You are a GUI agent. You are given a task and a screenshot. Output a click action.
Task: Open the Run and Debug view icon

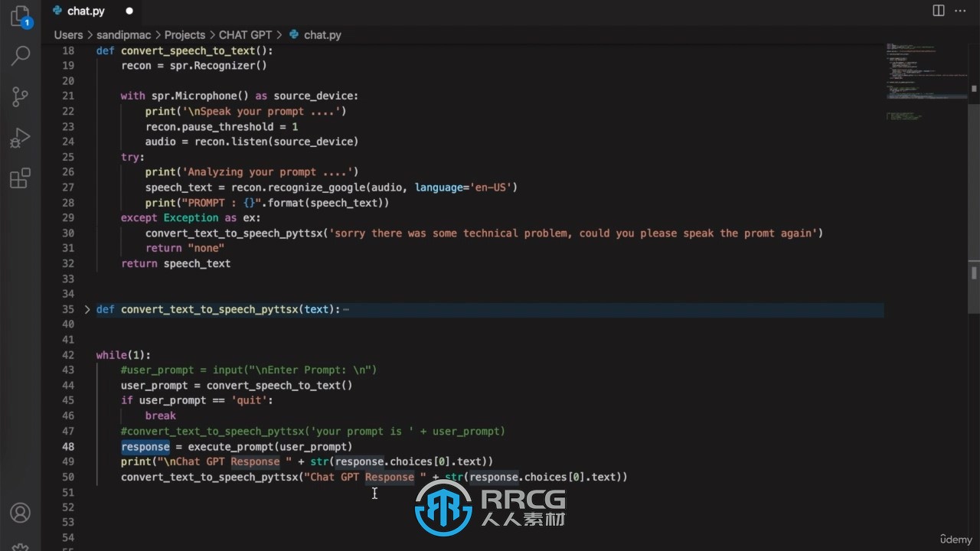coord(21,138)
